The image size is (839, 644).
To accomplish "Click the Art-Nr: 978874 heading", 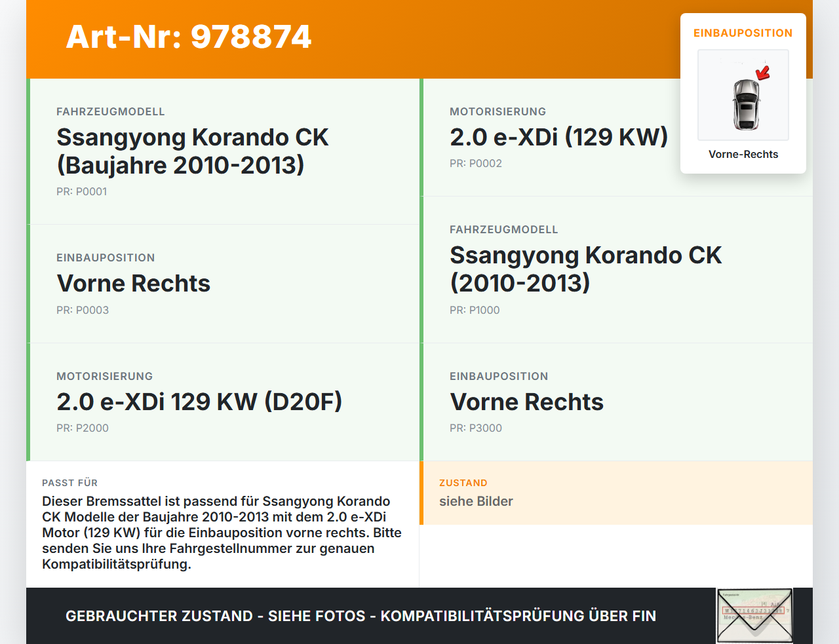I will tap(189, 37).
